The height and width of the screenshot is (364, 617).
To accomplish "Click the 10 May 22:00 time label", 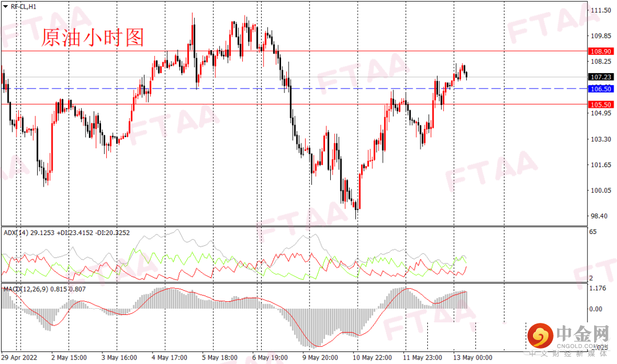I will pyautogui.click(x=372, y=358).
